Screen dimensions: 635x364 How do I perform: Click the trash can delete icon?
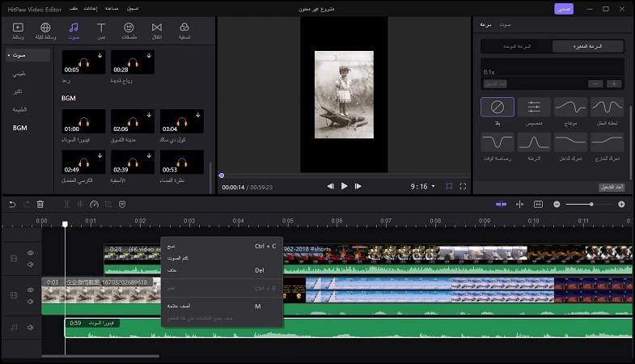coord(40,205)
